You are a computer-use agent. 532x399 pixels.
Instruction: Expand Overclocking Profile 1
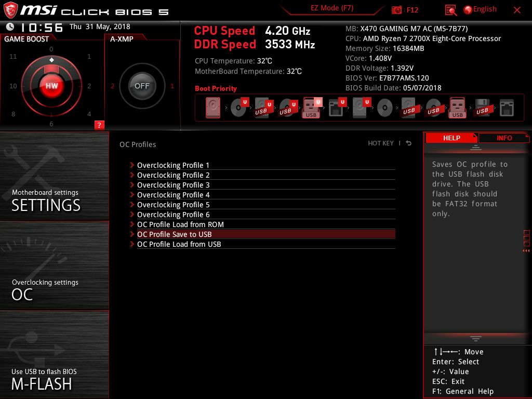pos(266,165)
